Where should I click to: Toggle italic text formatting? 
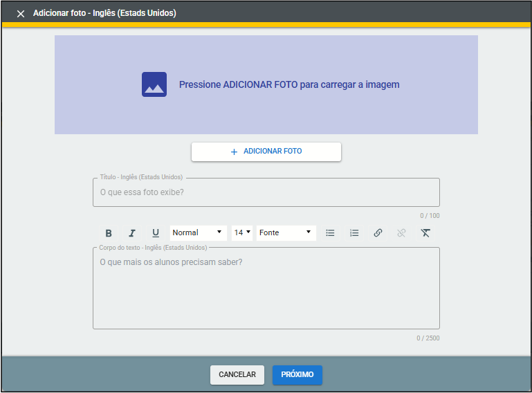(132, 233)
